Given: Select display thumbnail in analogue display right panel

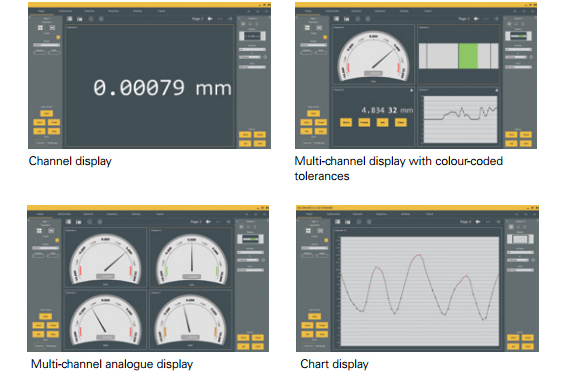Looking at the screenshot, I should coord(250,239).
